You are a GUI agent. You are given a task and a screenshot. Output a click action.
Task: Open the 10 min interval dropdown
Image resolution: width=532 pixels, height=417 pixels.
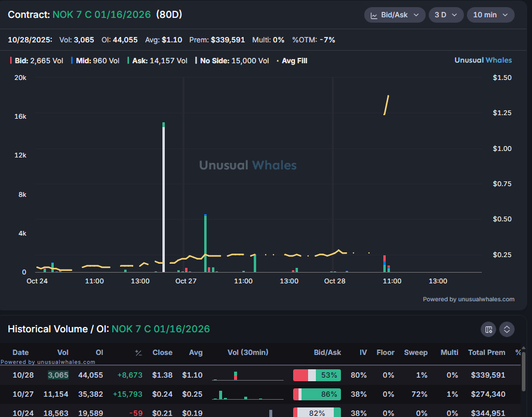[490, 15]
